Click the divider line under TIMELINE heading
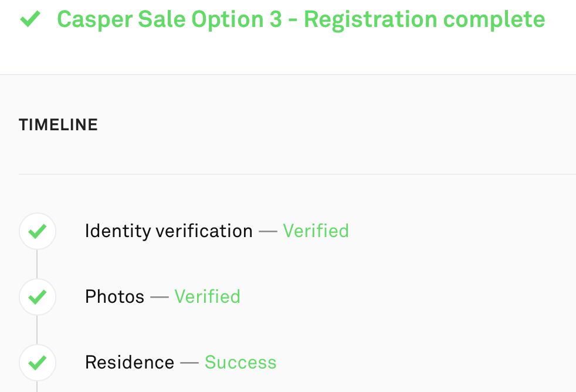The image size is (576, 392). click(297, 174)
